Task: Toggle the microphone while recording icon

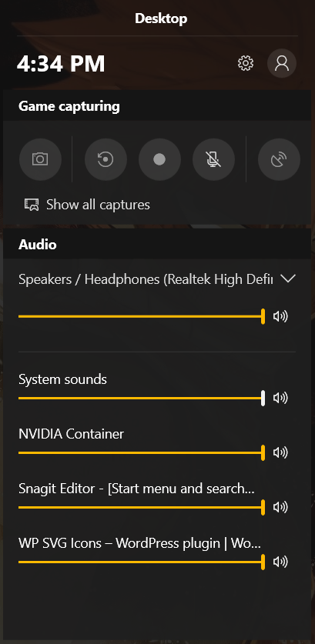Action: pyautogui.click(x=213, y=159)
